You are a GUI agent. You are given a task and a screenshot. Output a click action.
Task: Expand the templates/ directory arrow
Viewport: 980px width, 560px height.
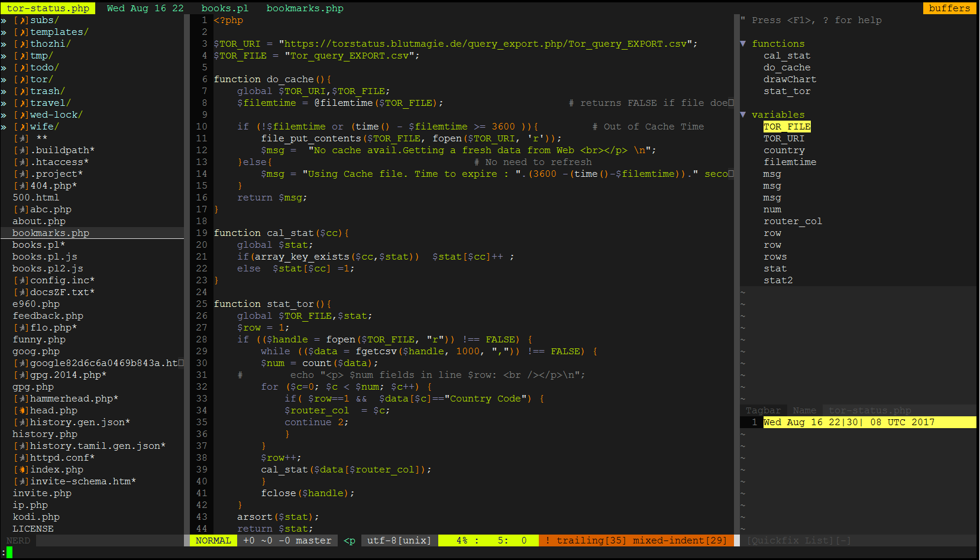point(4,32)
